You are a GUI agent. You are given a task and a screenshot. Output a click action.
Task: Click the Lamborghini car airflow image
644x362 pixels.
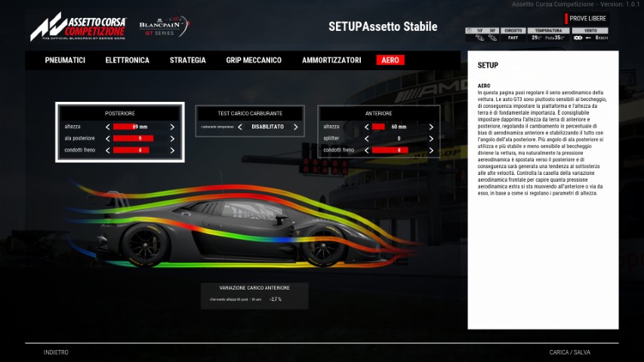click(242, 225)
